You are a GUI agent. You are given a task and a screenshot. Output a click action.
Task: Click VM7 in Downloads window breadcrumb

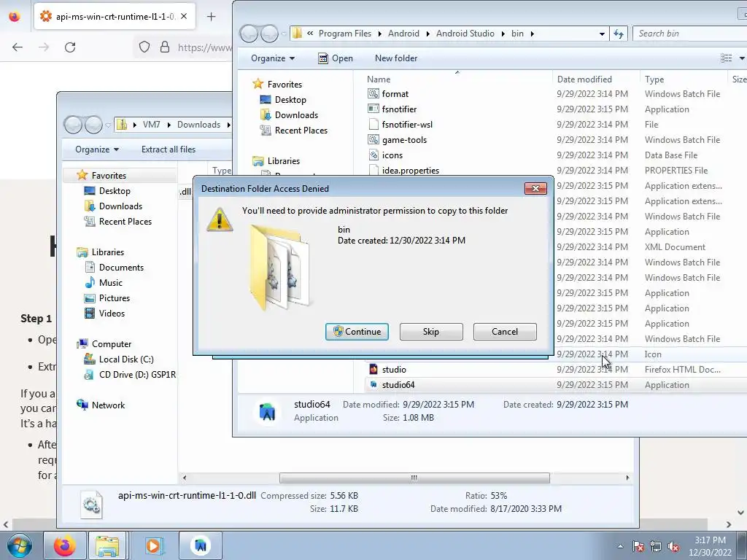pos(151,125)
